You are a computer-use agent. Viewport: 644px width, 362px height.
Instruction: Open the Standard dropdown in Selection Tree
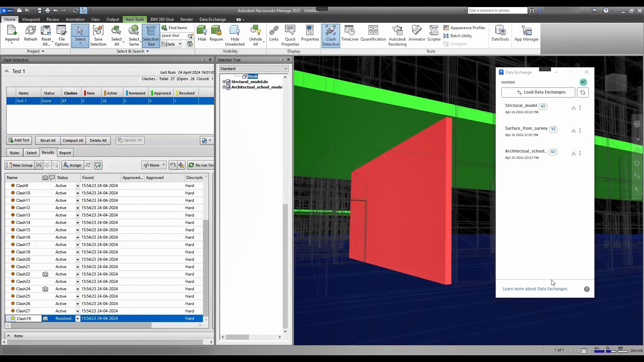pos(254,69)
